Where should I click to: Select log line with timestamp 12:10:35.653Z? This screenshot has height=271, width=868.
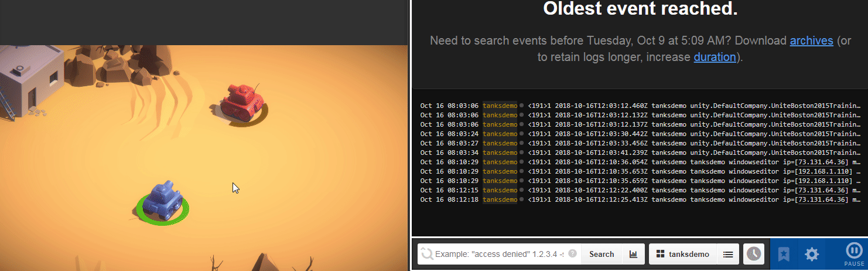(x=641, y=171)
